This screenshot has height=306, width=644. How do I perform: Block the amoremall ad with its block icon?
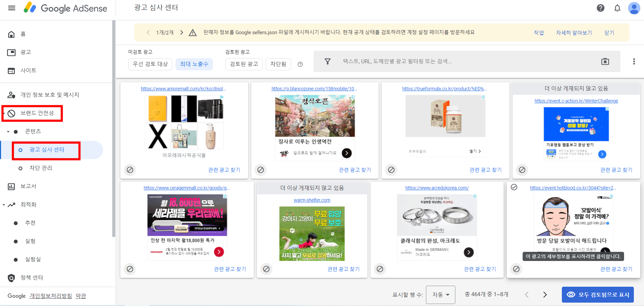click(x=130, y=170)
